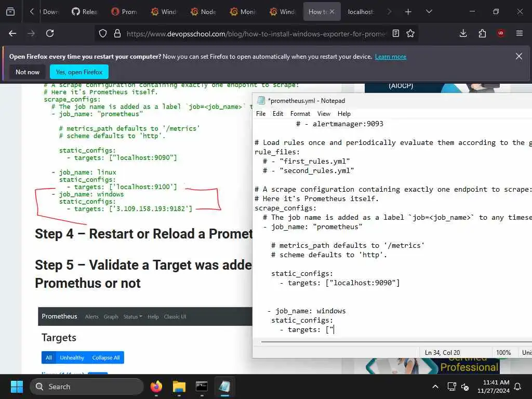Open a new tab with the plus button
Image resolution: width=532 pixels, height=399 pixels.
(408, 12)
